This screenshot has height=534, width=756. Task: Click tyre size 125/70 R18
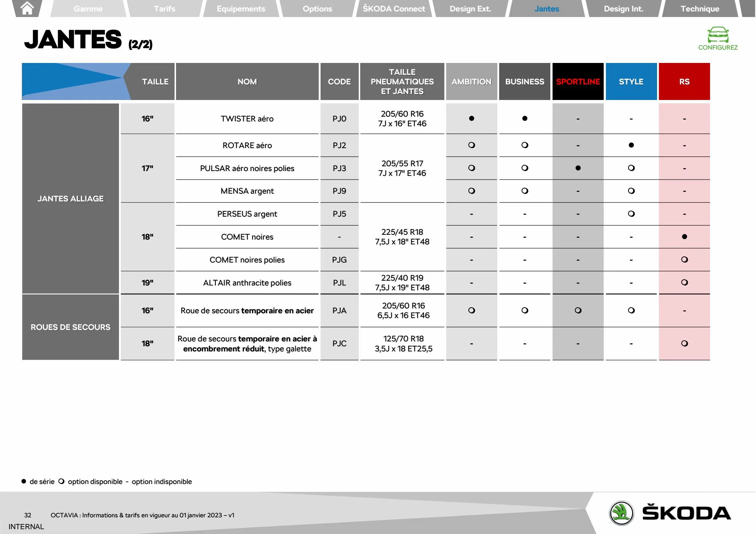coord(404,339)
